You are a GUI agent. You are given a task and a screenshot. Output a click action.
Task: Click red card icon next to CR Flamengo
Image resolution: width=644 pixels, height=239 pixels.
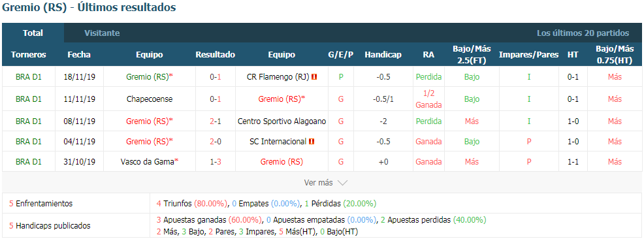click(314, 77)
